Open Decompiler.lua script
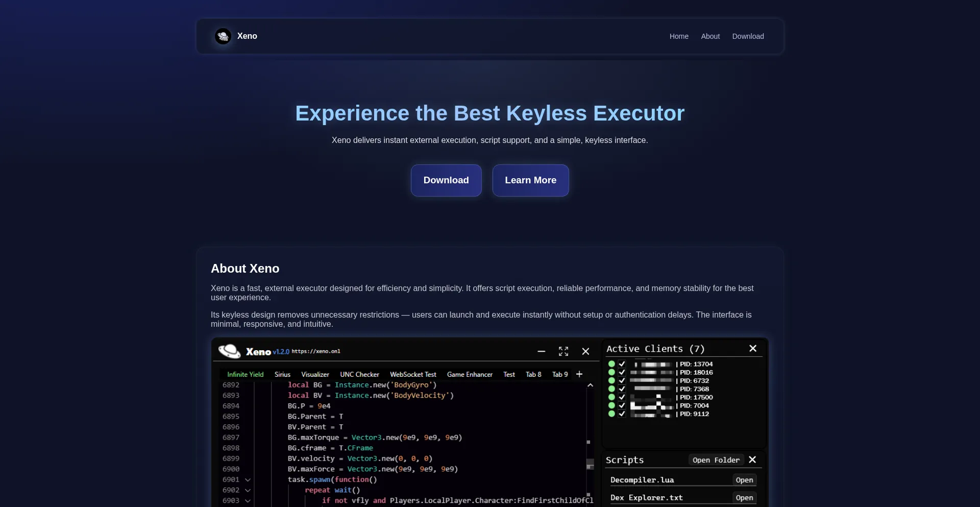Viewport: 980px width, 507px height. [x=744, y=480]
